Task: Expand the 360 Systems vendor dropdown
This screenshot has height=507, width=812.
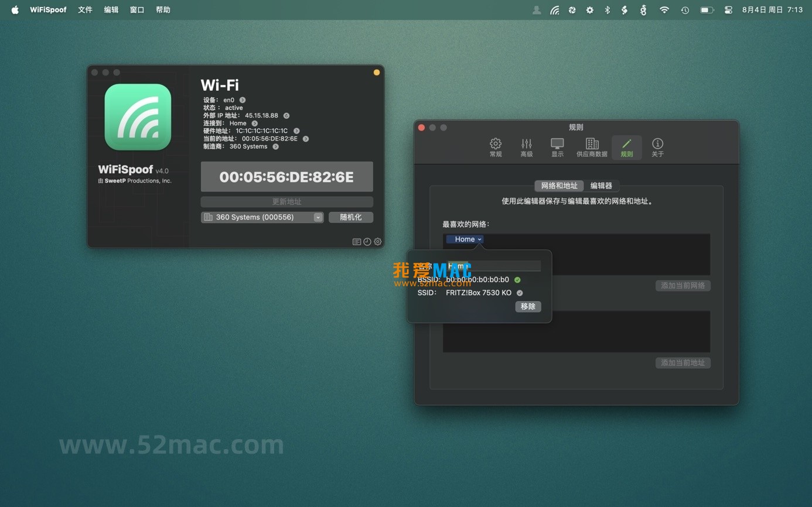Action: [x=318, y=217]
